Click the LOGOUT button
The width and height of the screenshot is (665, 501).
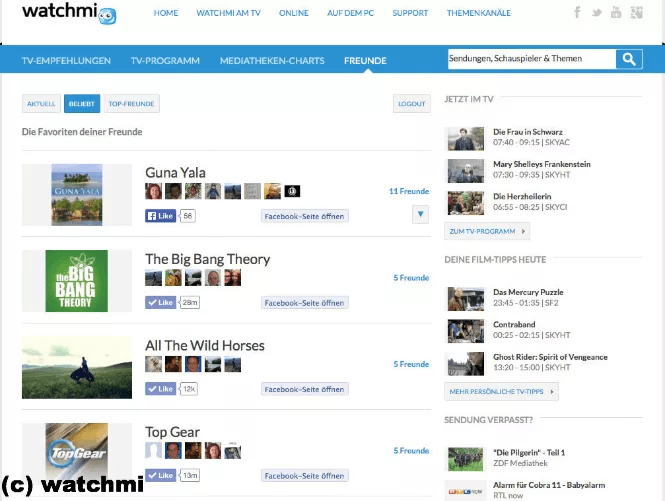point(411,104)
